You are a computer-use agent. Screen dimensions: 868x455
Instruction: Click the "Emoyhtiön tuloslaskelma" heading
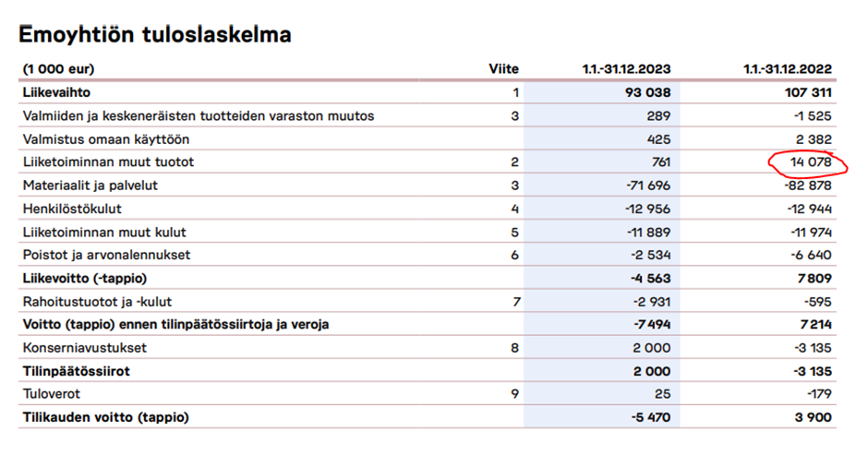[155, 35]
